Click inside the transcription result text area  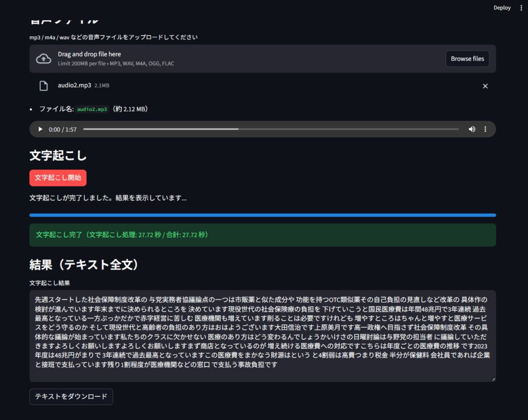262,335
